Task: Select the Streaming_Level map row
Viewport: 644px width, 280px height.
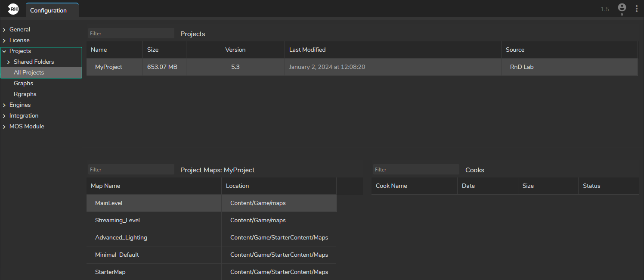Action: tap(118, 221)
